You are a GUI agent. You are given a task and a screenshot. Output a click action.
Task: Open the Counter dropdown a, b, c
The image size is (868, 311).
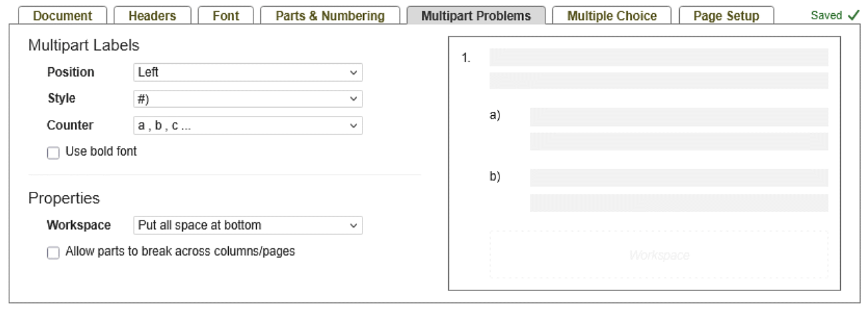[x=247, y=126]
